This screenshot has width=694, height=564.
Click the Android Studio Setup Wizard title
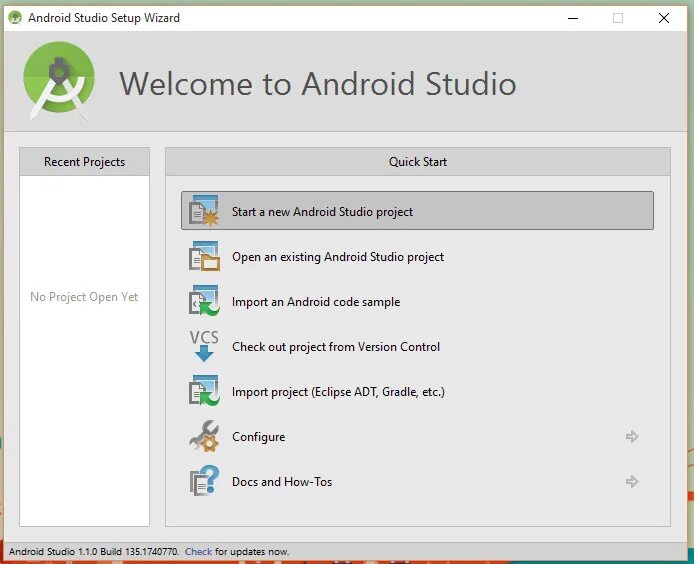(104, 18)
